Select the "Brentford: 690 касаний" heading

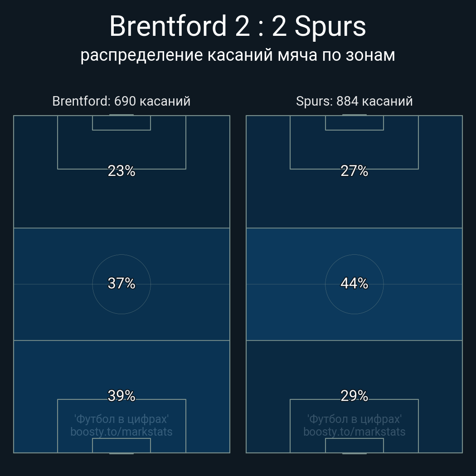(121, 101)
